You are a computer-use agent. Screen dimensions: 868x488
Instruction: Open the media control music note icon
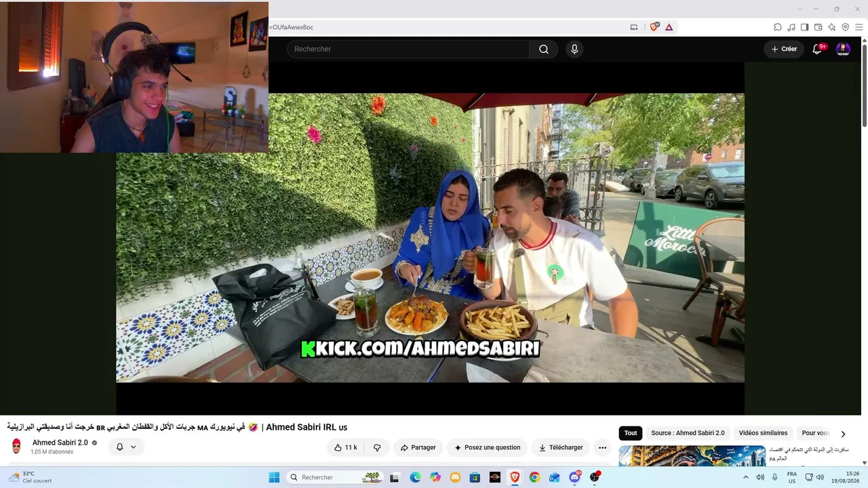click(x=791, y=27)
